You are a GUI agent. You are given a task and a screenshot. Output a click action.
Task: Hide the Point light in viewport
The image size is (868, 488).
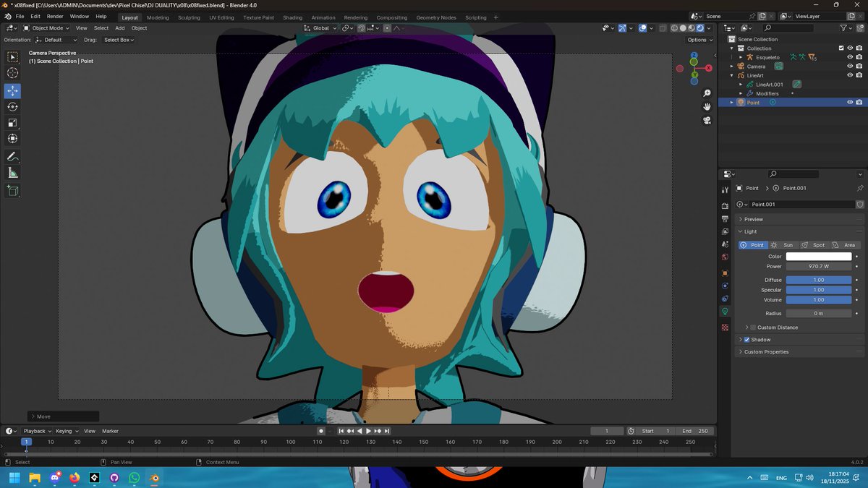point(851,102)
